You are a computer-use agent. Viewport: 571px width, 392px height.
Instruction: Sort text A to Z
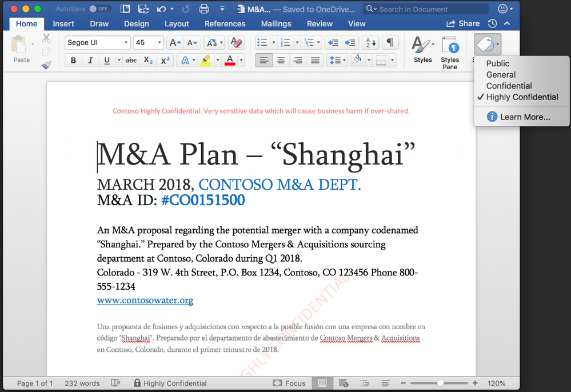coord(371,43)
